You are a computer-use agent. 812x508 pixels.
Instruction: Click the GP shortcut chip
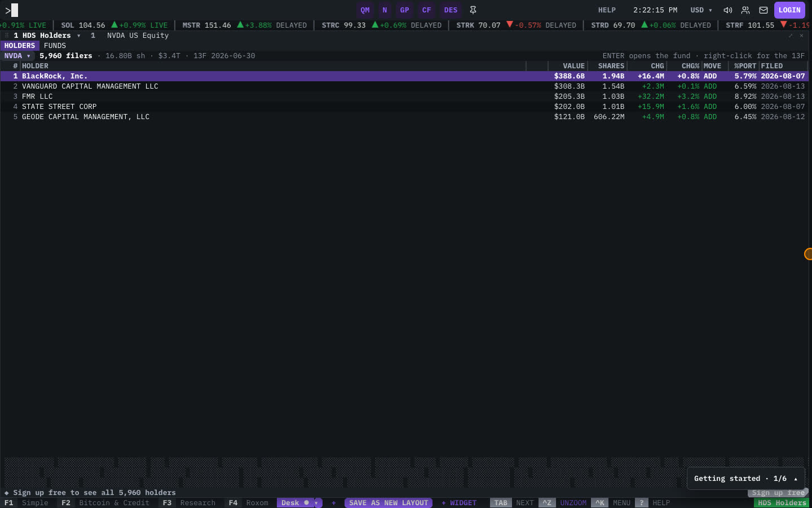click(x=405, y=10)
